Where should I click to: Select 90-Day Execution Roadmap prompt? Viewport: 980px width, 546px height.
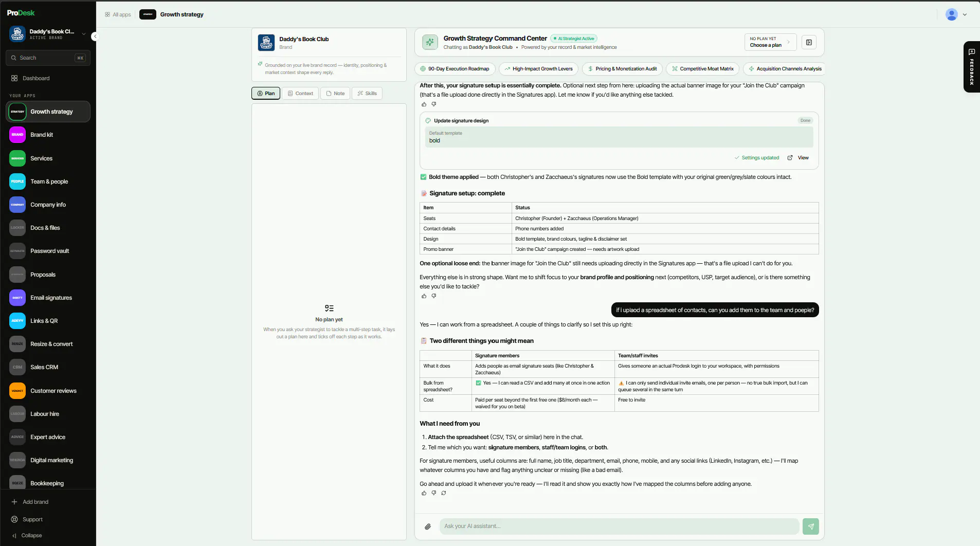coord(455,69)
